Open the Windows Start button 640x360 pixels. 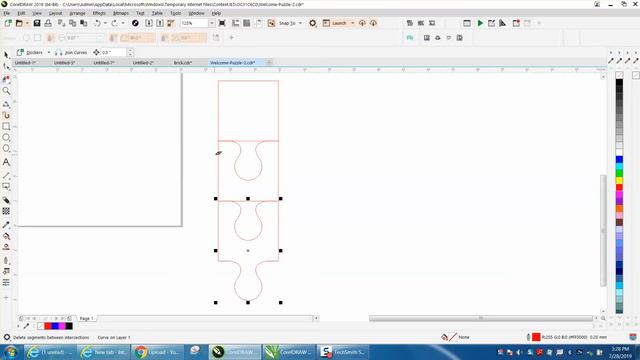click(11, 352)
